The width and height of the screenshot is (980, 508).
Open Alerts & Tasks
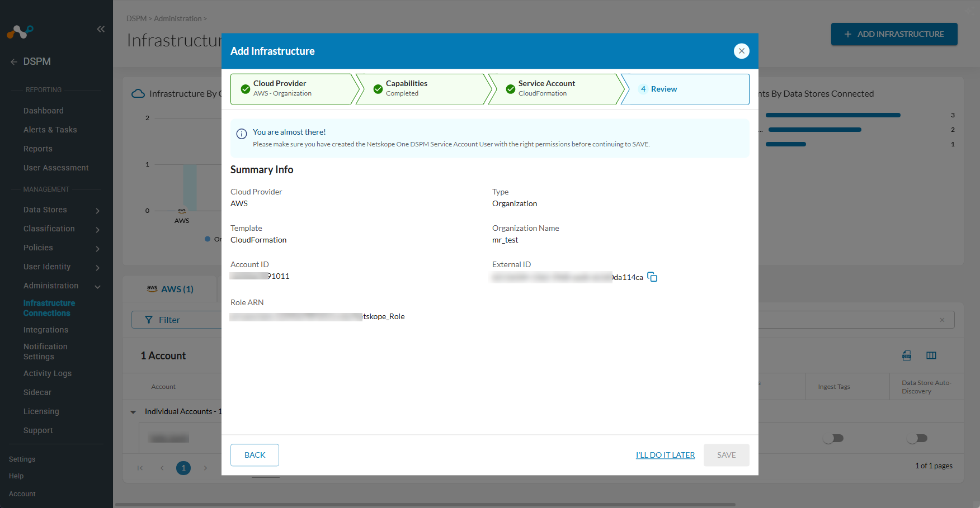50,130
